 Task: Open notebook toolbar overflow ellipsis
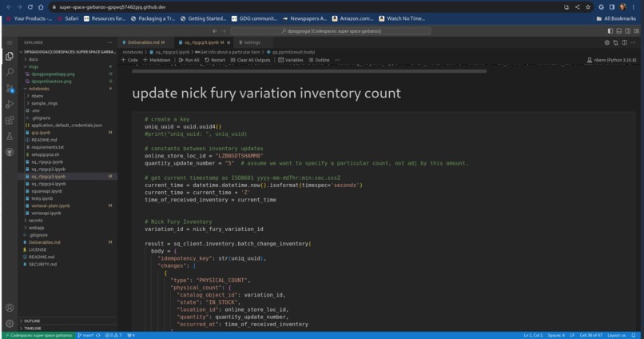[x=337, y=60]
